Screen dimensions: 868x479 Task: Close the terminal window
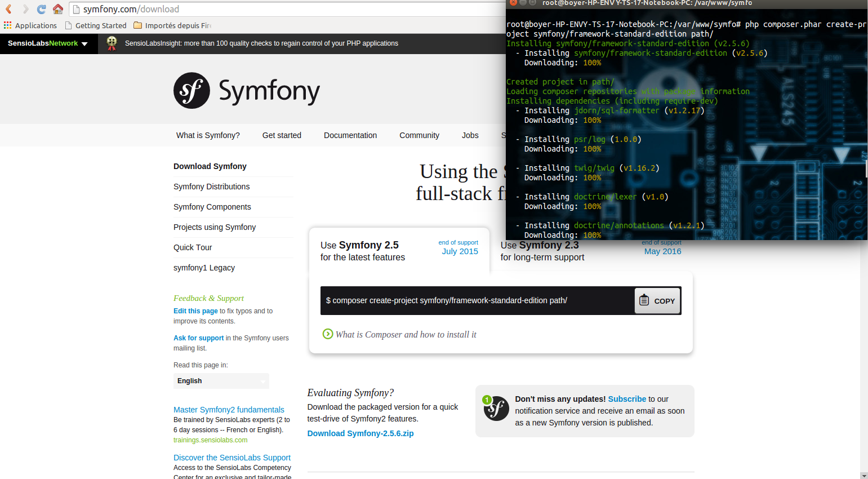[513, 3]
